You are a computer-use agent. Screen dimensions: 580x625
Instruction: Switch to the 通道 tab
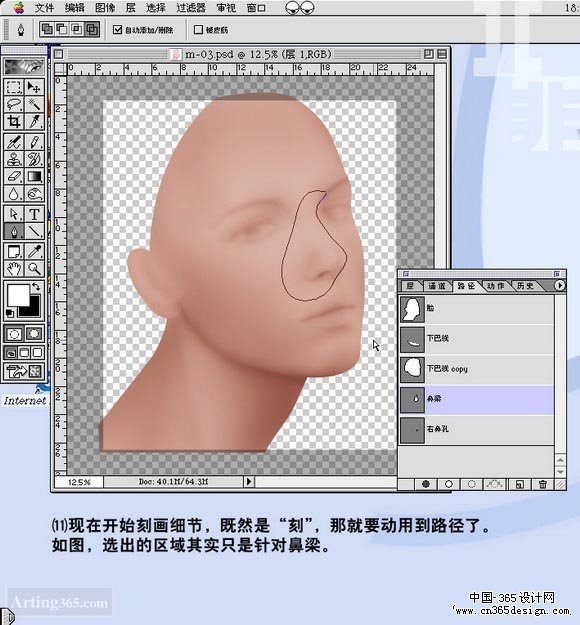click(x=436, y=286)
